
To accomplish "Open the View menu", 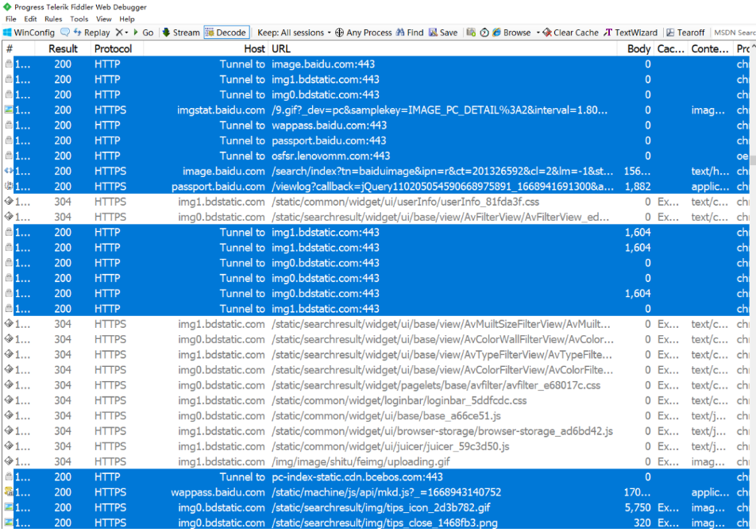I will tap(104, 19).
